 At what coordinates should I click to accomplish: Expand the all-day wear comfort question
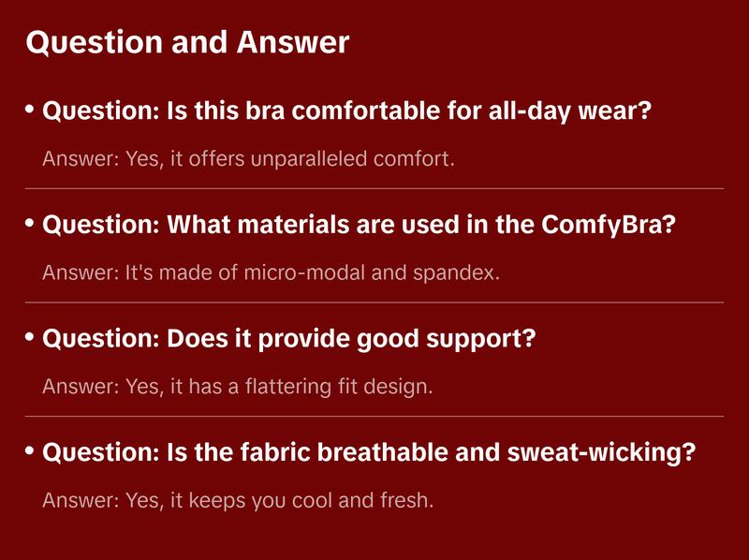(347, 111)
